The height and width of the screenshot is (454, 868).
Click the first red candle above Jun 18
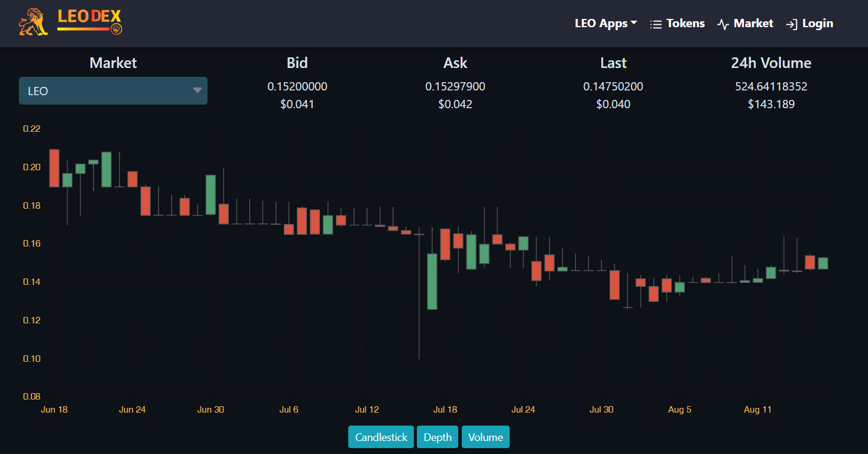54,168
